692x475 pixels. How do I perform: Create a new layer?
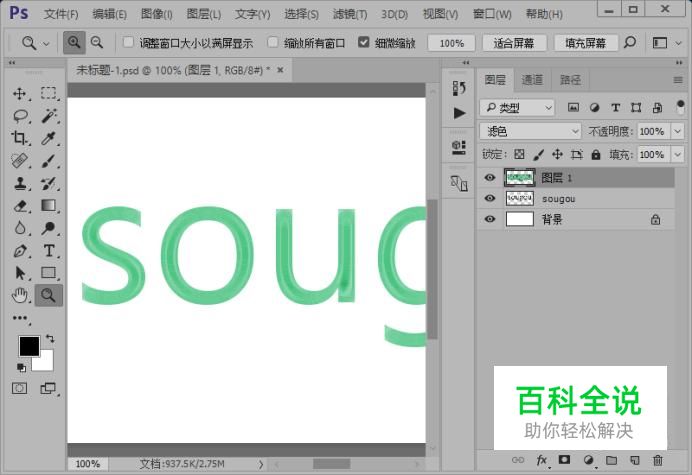point(635,460)
